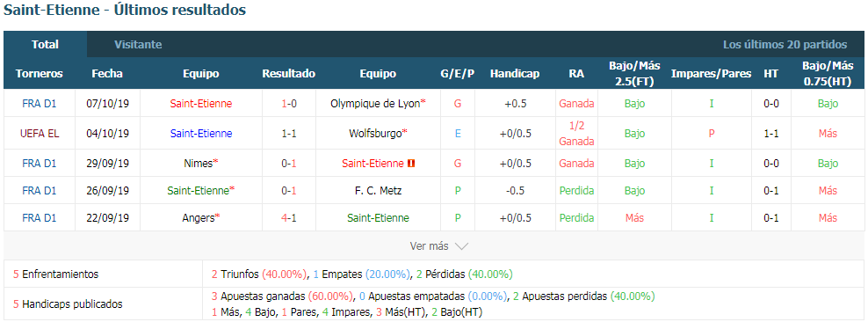
Task: Click the F. C. Metz team name
Action: pos(378,191)
